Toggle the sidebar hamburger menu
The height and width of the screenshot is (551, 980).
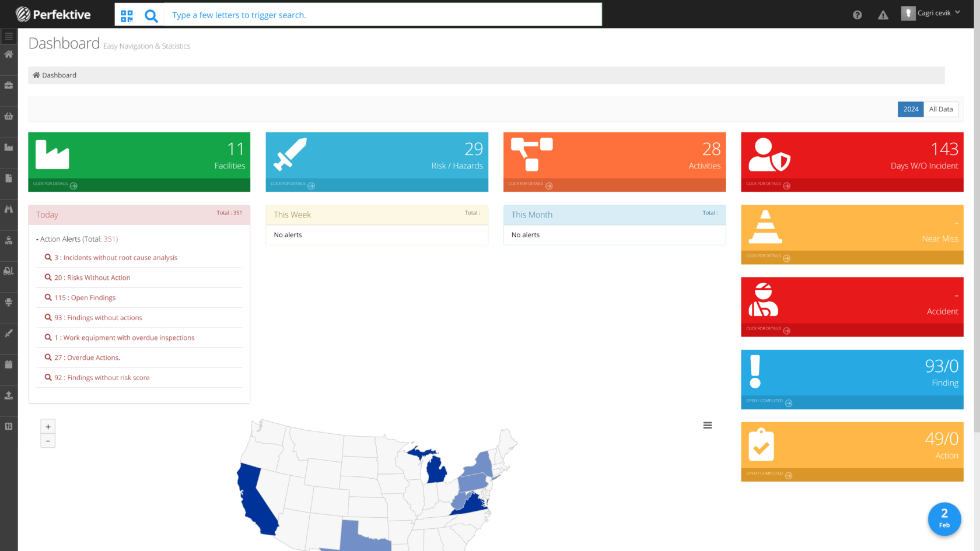point(9,36)
